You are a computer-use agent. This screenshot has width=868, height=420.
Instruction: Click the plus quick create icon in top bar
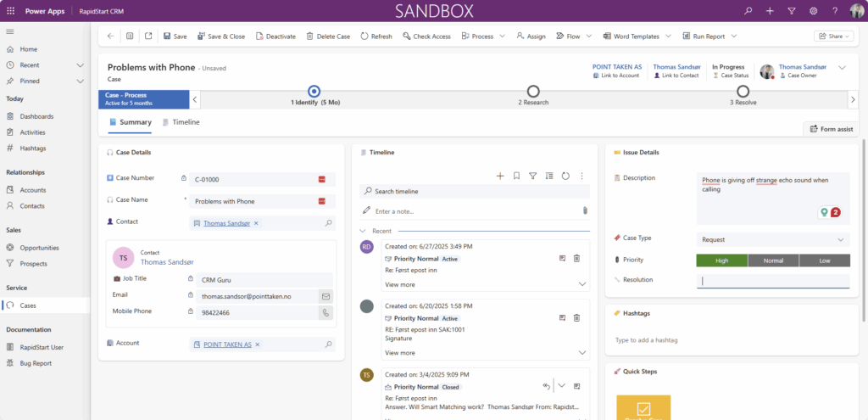point(770,11)
